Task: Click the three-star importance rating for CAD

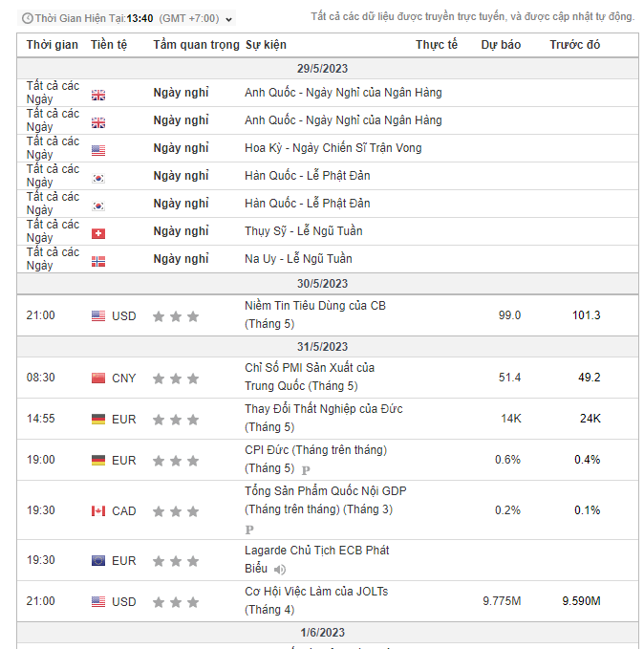Action: (x=176, y=511)
